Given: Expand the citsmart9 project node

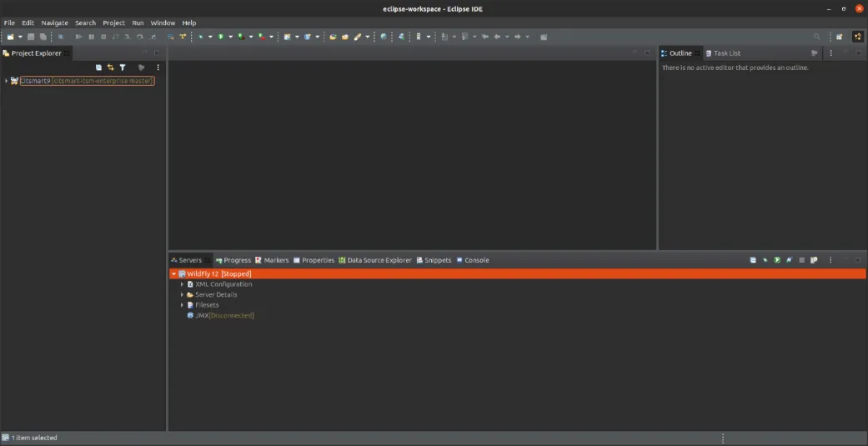Looking at the screenshot, I should pos(6,81).
